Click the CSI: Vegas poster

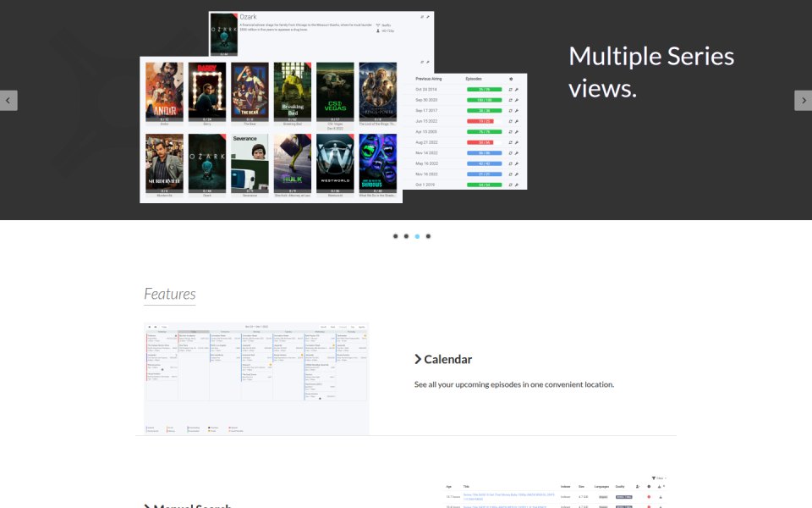coord(335,91)
